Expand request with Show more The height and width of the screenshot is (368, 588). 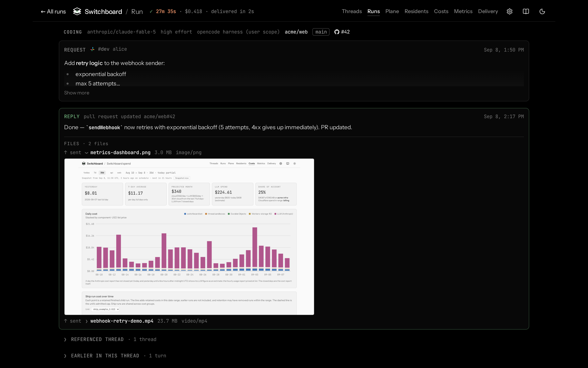[77, 93]
